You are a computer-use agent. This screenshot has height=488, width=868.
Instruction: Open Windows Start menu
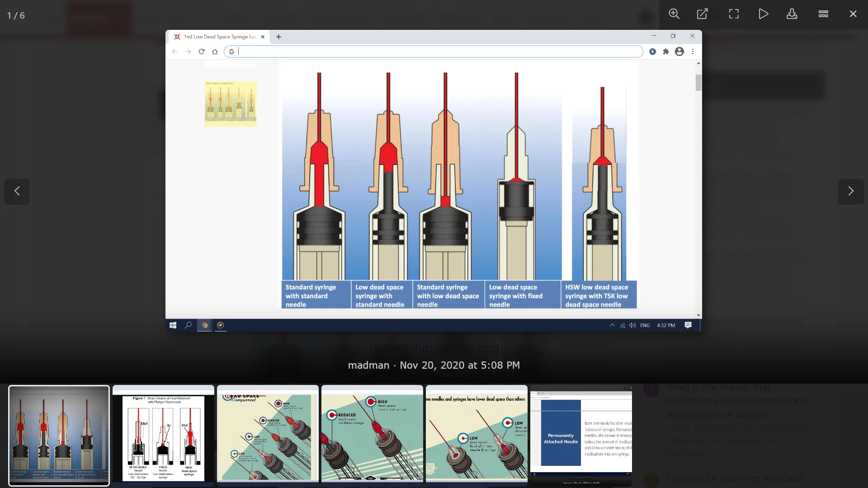coord(172,325)
